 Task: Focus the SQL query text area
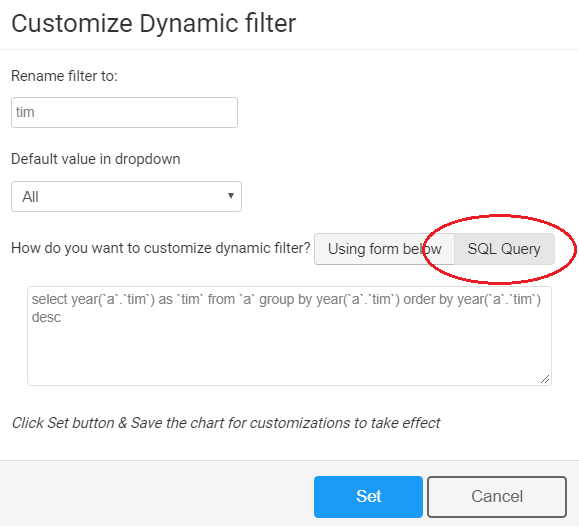pos(289,336)
